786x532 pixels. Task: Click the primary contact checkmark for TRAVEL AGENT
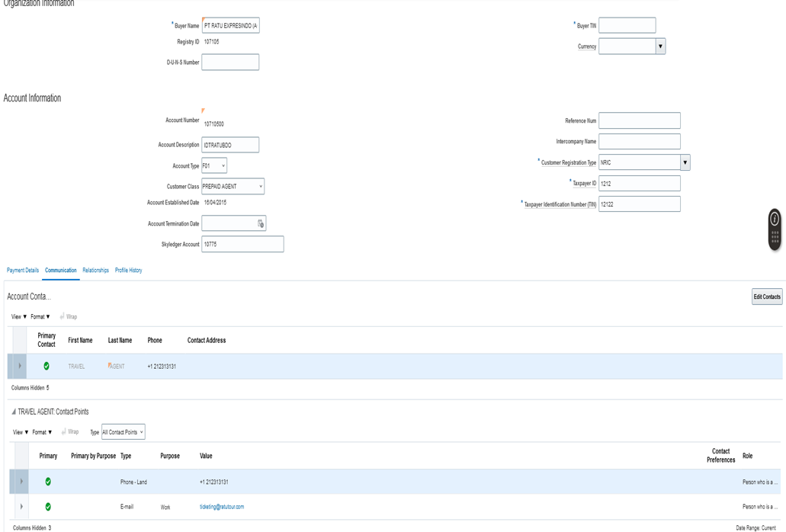click(x=47, y=366)
